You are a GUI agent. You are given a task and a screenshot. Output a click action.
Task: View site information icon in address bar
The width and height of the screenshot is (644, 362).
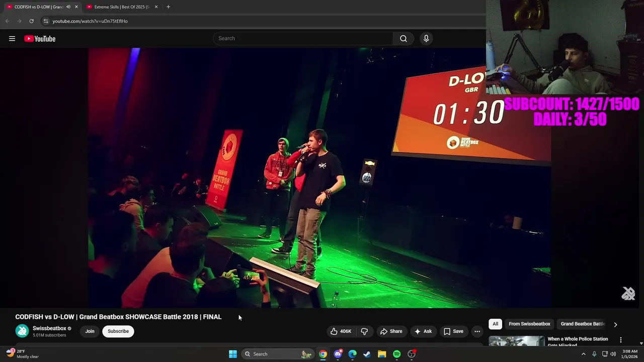click(46, 21)
